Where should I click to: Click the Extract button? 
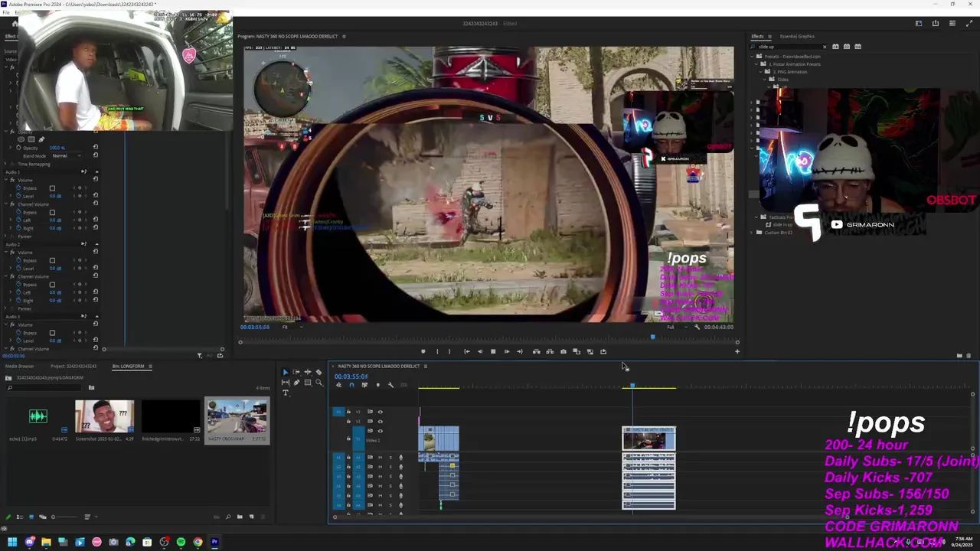click(x=550, y=351)
